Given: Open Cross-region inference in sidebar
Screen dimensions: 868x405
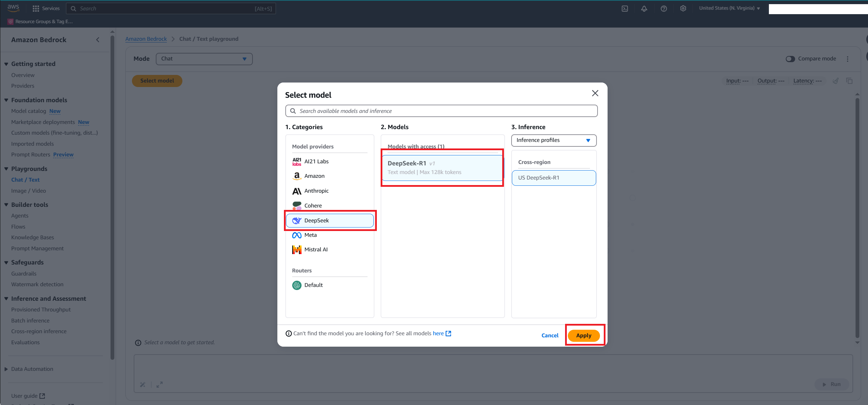Looking at the screenshot, I should (39, 331).
